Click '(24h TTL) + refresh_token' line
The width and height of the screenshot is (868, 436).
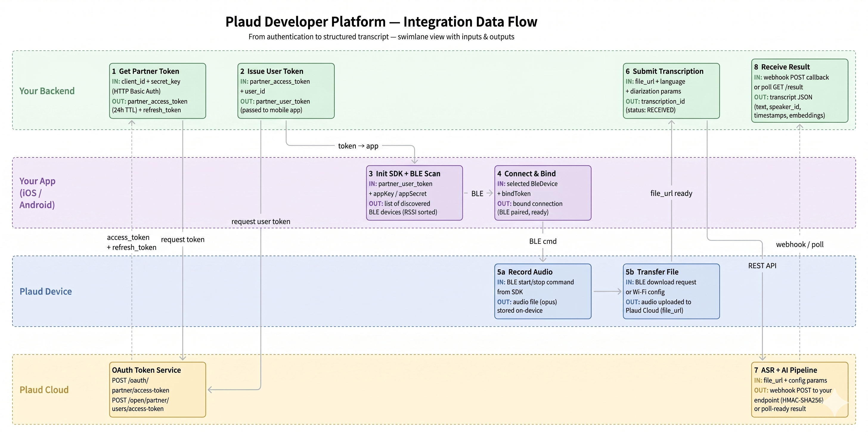tap(146, 110)
